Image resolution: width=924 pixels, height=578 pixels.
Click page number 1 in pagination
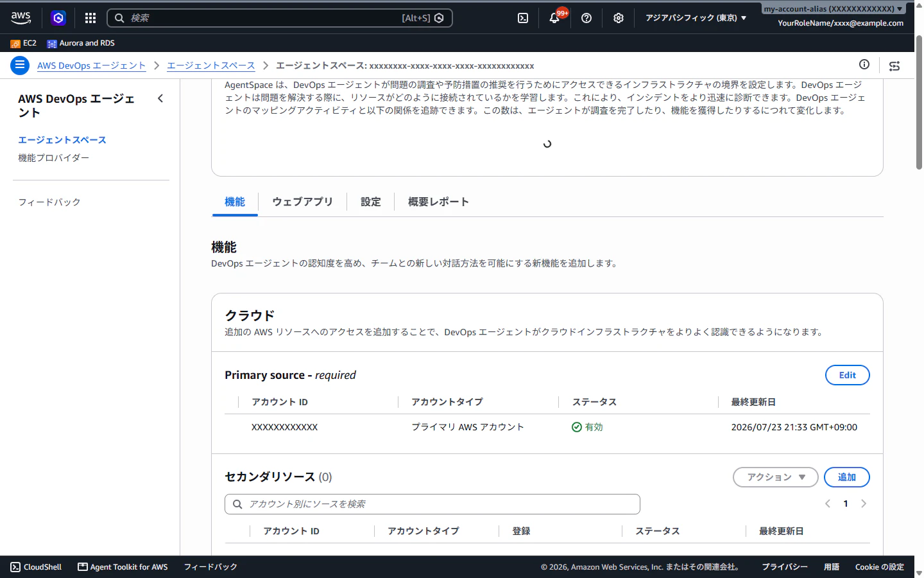tap(846, 504)
